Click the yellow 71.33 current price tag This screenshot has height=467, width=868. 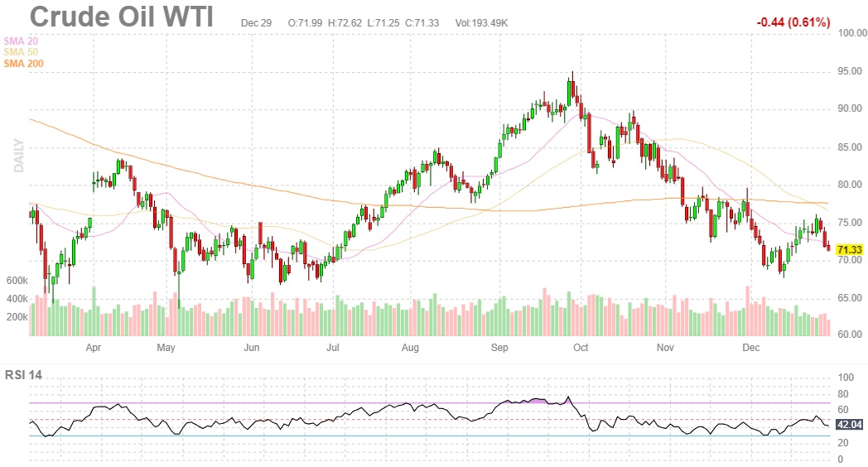pyautogui.click(x=849, y=249)
